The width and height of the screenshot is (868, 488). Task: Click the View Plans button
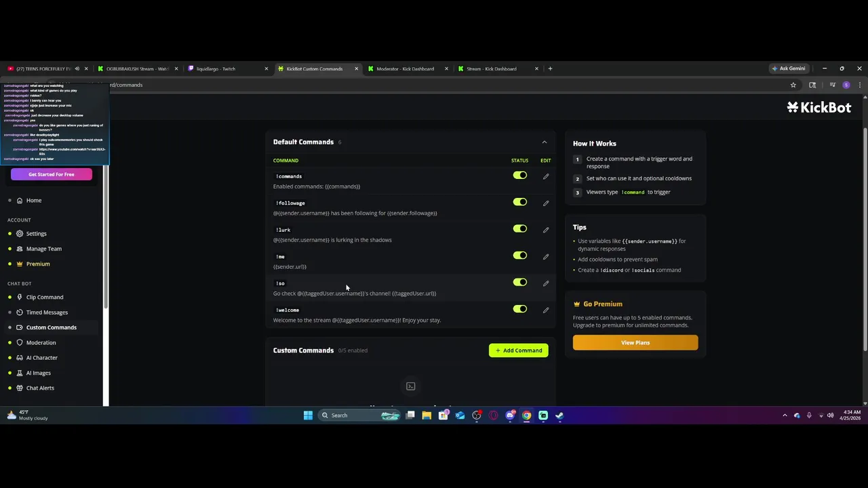(x=635, y=343)
